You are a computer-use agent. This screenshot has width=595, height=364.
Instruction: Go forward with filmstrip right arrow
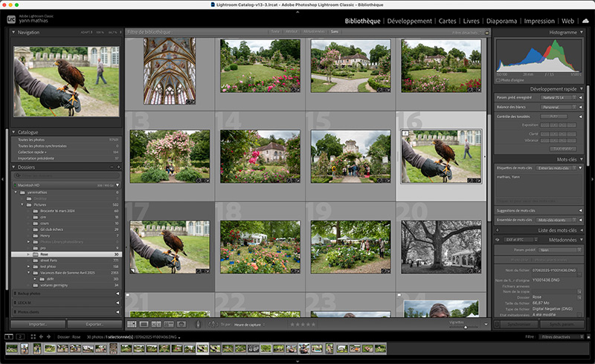click(x=48, y=337)
